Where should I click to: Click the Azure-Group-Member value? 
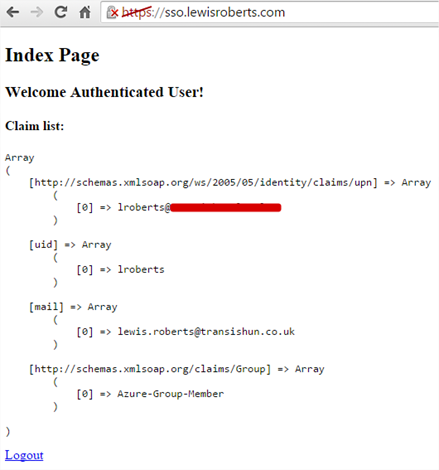[x=170, y=394]
